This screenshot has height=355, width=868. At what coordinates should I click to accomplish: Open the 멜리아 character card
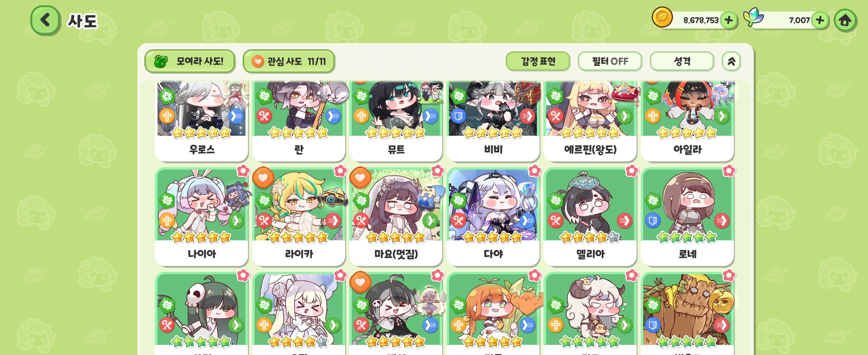point(590,217)
